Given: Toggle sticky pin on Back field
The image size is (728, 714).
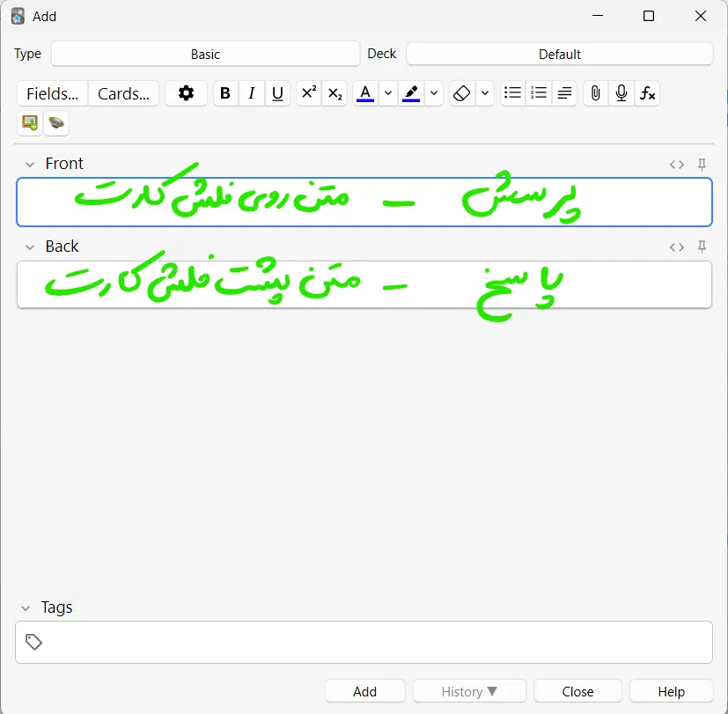Looking at the screenshot, I should pos(702,247).
